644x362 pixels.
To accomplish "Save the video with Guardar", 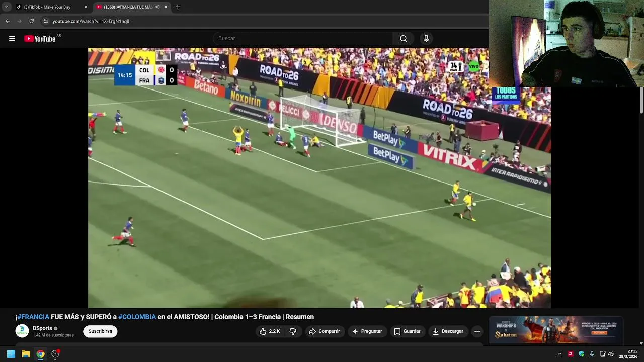I will tap(407, 331).
